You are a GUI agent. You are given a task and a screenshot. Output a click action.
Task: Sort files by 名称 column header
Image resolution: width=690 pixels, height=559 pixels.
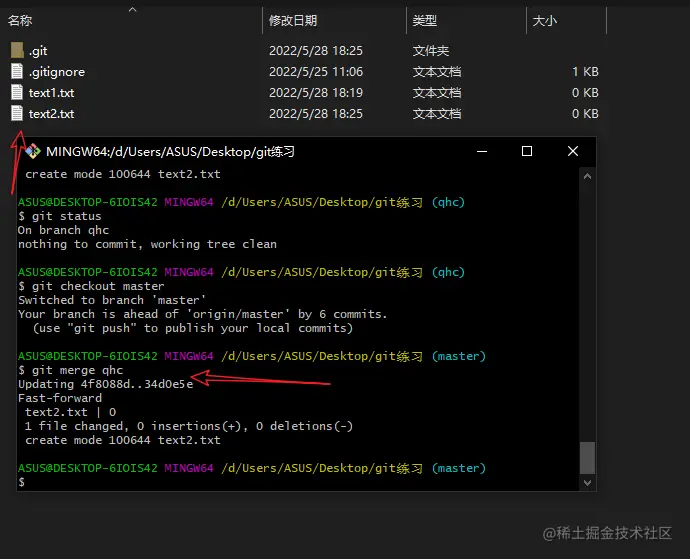(20, 20)
